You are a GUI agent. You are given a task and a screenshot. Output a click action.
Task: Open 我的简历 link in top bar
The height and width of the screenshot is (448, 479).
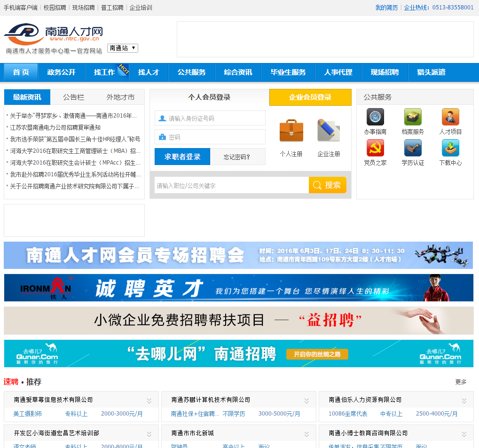(x=386, y=8)
